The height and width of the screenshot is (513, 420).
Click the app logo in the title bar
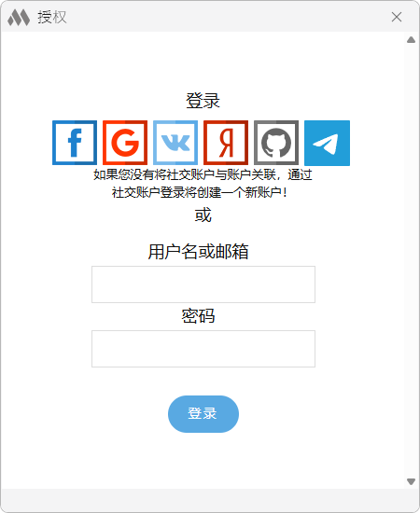pyautogui.click(x=19, y=17)
